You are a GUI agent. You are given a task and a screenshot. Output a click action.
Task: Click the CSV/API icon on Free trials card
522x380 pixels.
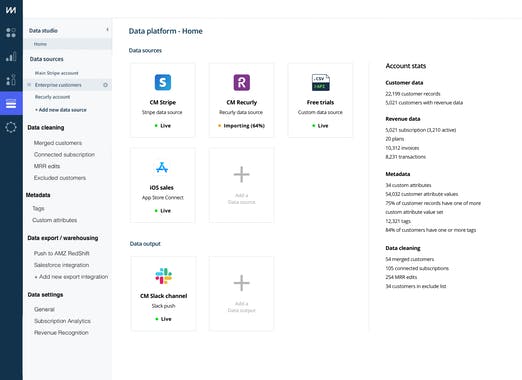[320, 82]
